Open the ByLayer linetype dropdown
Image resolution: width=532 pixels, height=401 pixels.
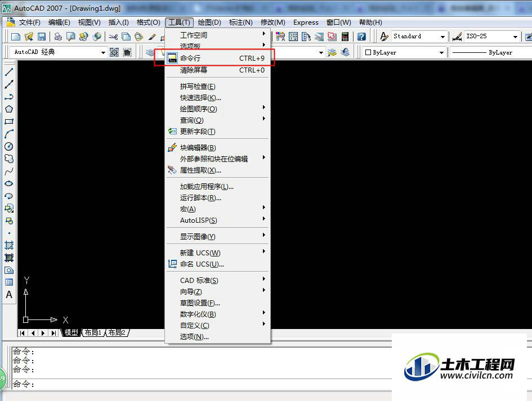(490, 52)
